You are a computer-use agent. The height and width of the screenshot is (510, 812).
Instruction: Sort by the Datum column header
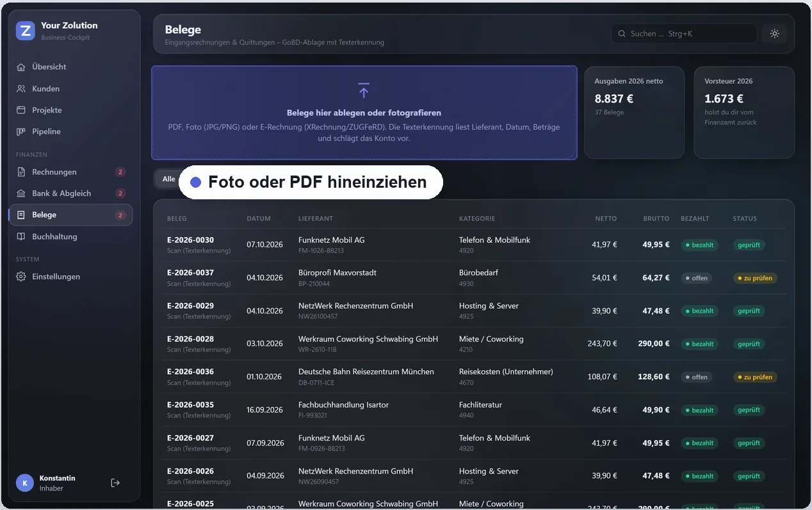tap(259, 219)
